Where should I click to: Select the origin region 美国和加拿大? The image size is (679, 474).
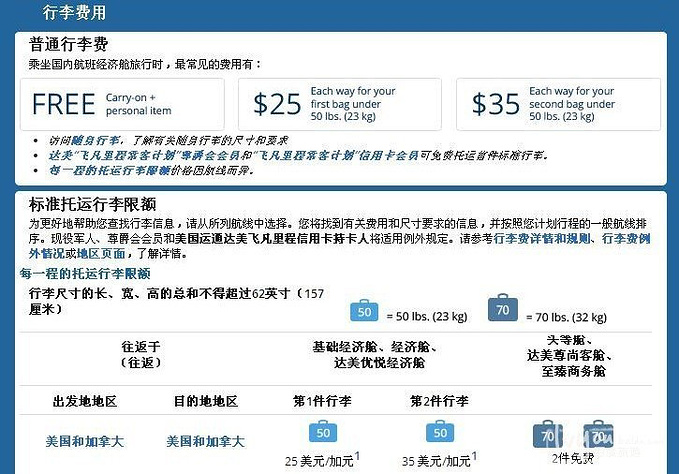click(85, 442)
